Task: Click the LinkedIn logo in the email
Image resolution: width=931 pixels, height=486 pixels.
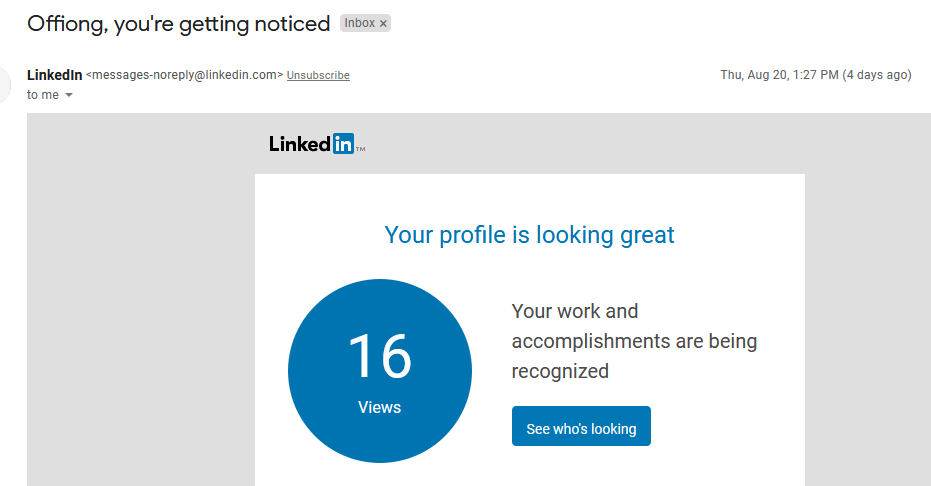Action: click(316, 144)
